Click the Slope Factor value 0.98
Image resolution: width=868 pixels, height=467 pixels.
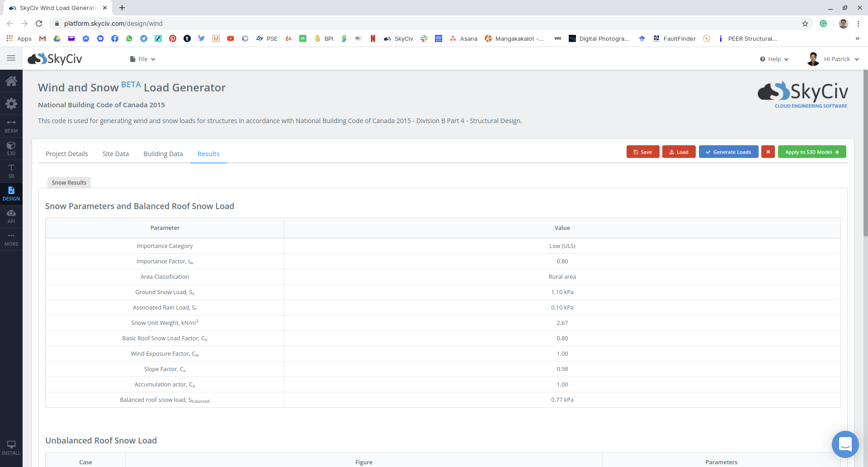(562, 369)
